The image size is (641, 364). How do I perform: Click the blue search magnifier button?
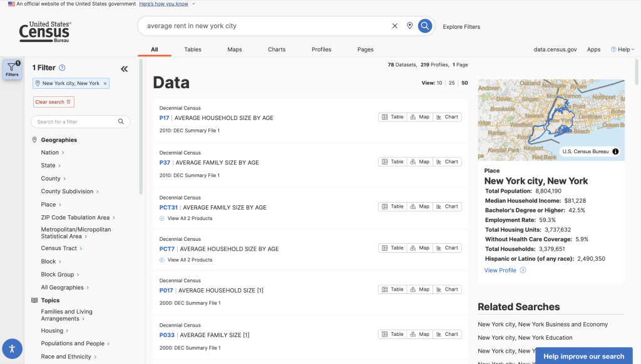pyautogui.click(x=425, y=26)
